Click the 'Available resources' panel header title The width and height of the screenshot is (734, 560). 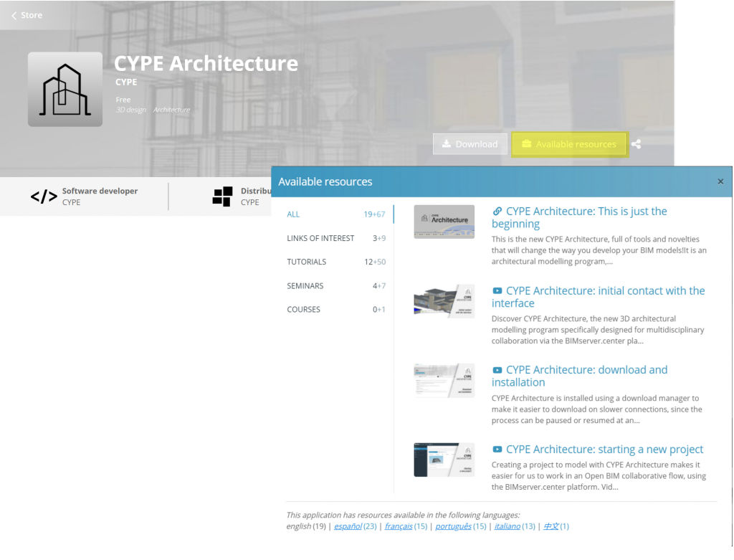pos(325,181)
